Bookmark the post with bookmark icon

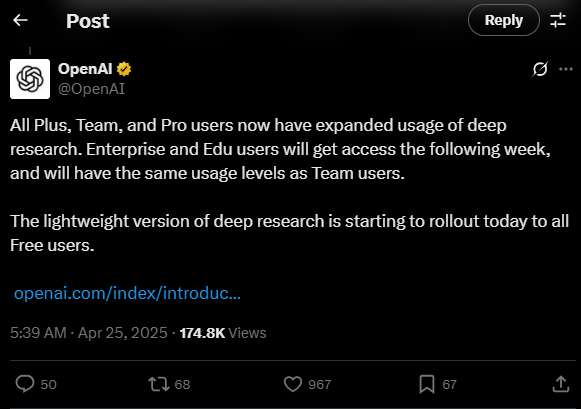click(427, 384)
